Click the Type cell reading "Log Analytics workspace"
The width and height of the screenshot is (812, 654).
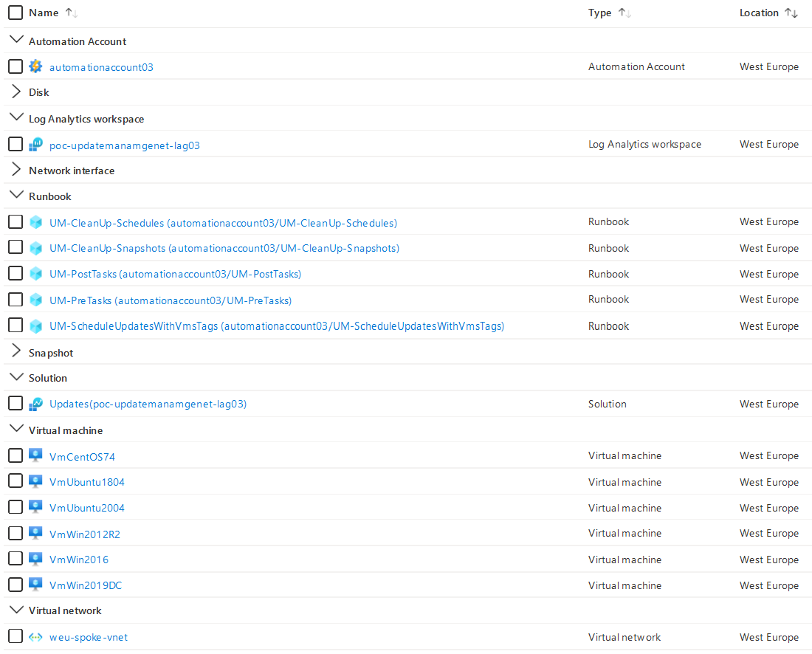[x=644, y=145]
